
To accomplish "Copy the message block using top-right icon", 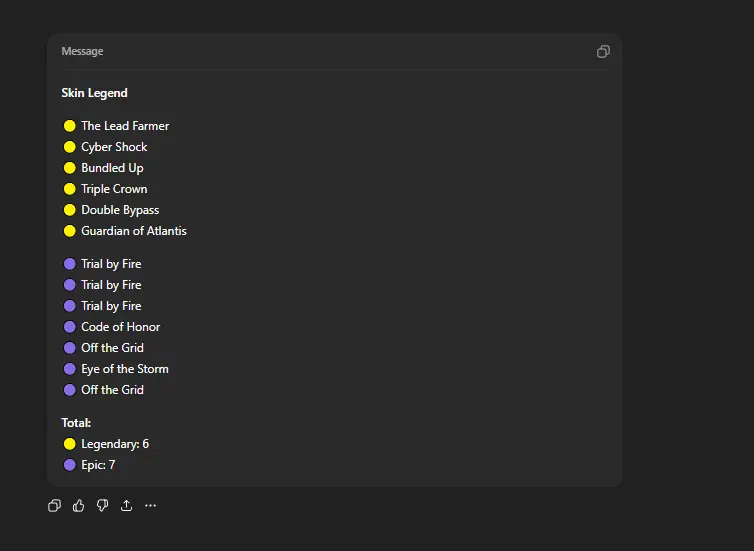I will (x=603, y=51).
